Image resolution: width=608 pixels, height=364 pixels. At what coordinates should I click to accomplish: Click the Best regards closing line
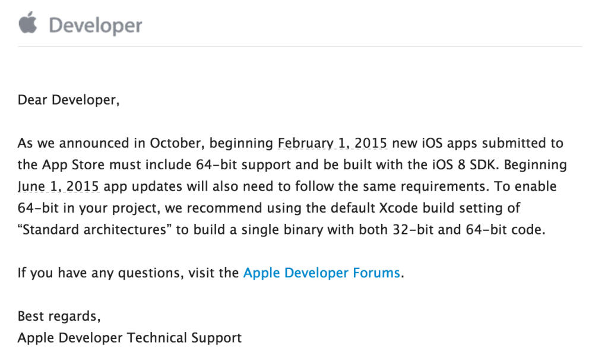(59, 316)
